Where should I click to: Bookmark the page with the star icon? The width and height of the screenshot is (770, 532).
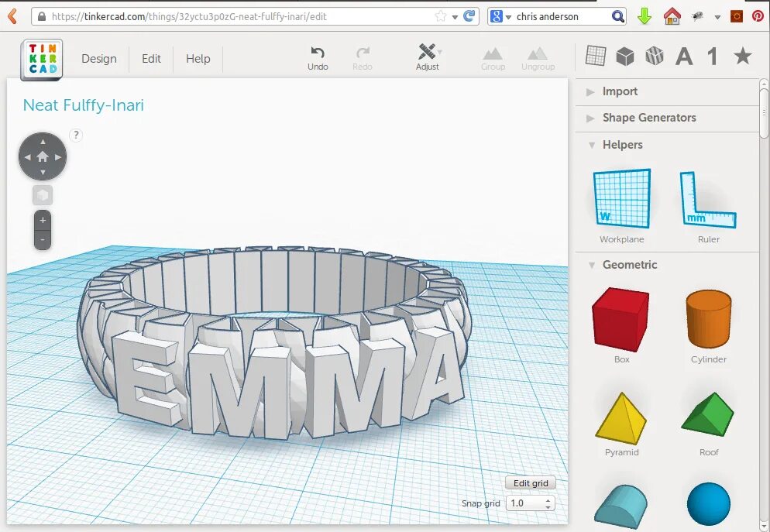(441, 17)
